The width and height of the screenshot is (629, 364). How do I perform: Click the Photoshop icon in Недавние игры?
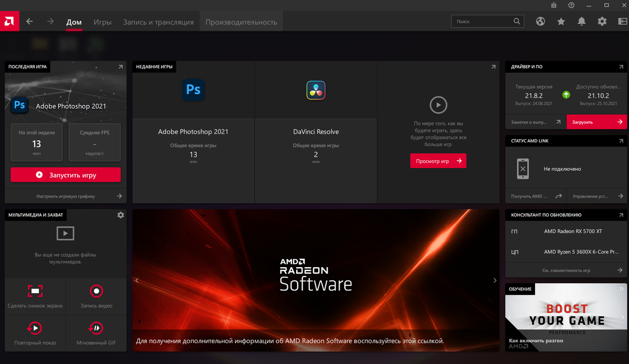pyautogui.click(x=193, y=90)
